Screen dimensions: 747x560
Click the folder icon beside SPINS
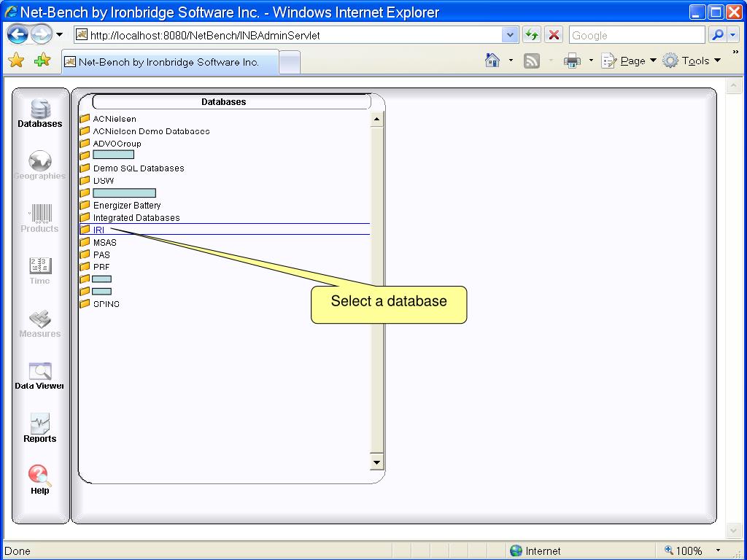(x=85, y=304)
